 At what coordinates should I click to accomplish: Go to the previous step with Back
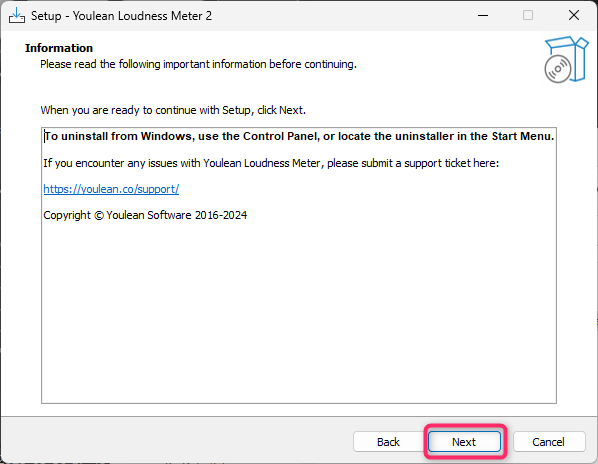pyautogui.click(x=388, y=442)
